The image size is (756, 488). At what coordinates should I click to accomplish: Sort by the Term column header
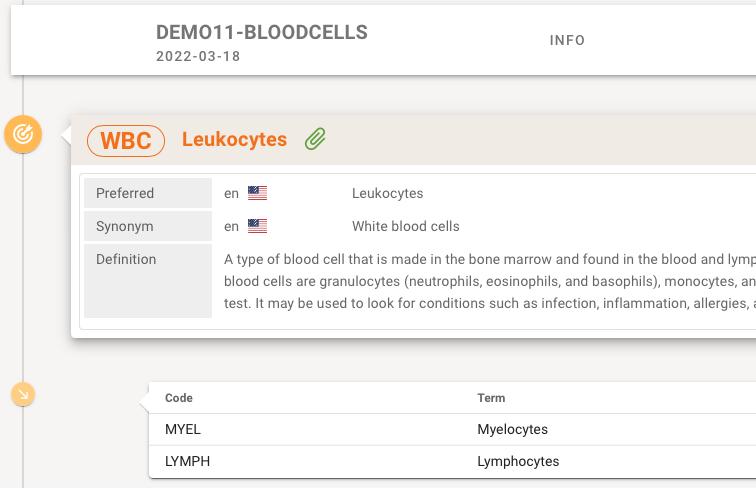491,398
